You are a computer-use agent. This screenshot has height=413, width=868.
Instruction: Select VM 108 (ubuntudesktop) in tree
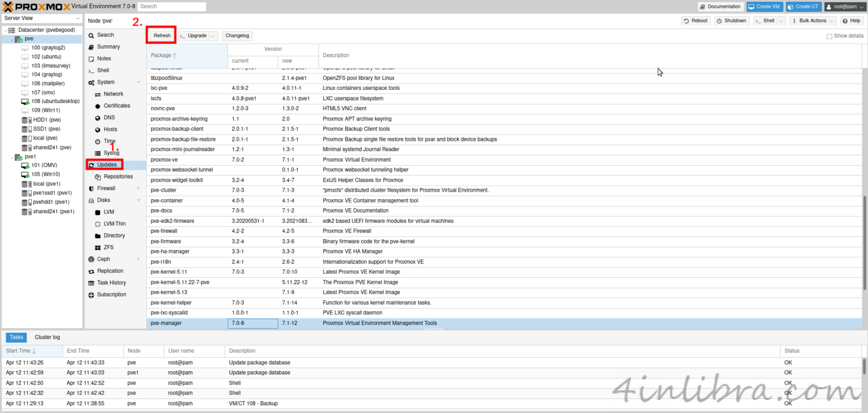(x=55, y=101)
